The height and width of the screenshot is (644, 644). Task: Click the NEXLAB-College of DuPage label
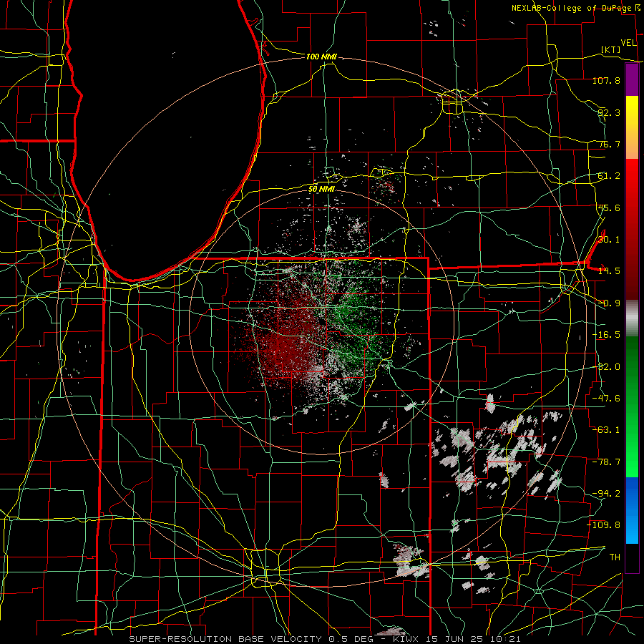point(572,8)
